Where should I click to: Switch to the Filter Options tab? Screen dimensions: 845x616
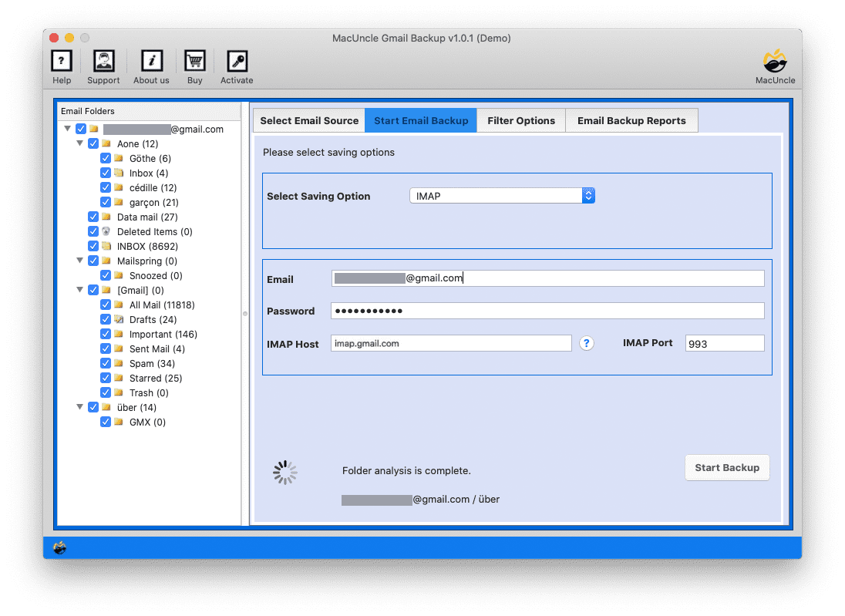click(521, 120)
